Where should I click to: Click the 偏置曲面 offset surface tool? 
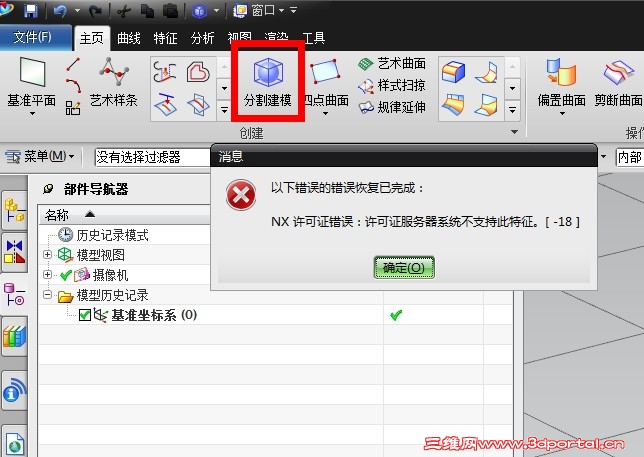(x=561, y=81)
